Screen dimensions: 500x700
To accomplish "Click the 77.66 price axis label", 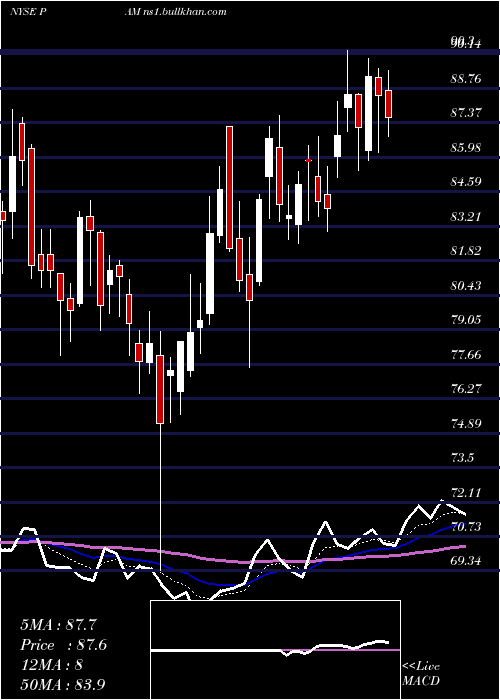I will (x=467, y=355).
